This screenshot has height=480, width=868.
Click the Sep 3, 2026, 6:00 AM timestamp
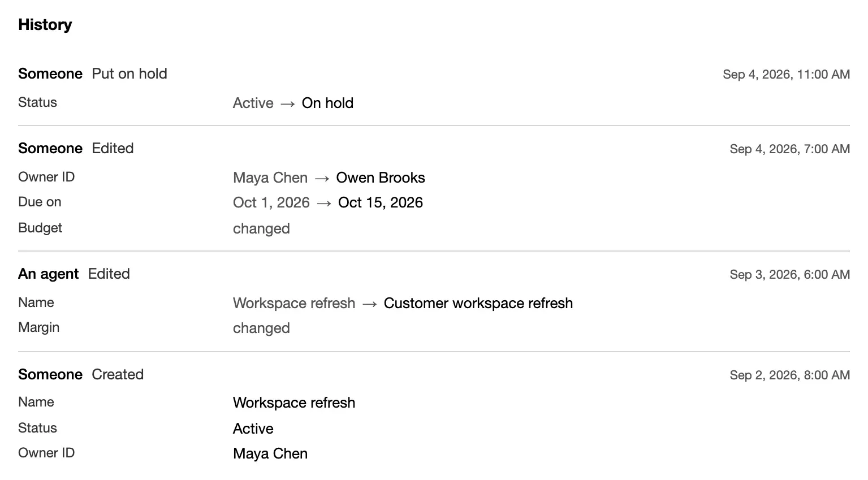coord(789,274)
